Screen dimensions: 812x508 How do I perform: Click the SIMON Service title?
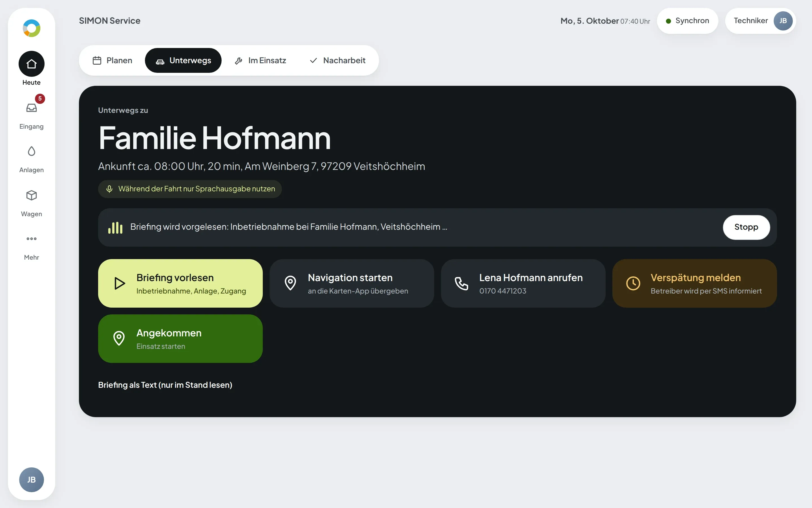point(110,21)
